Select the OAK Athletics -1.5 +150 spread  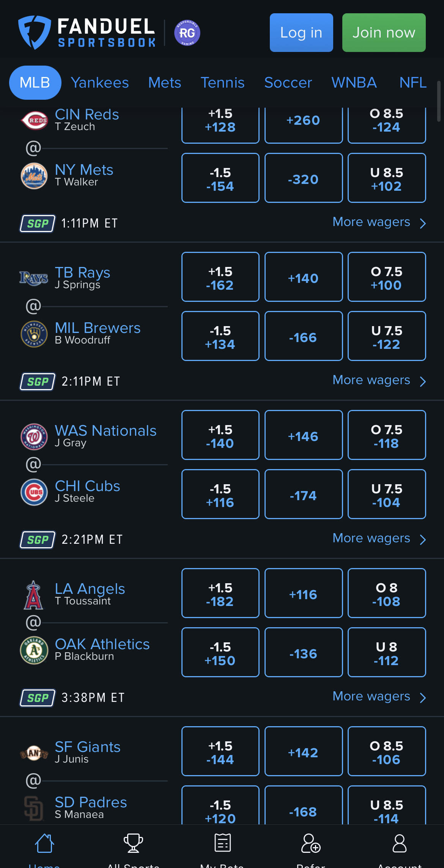(220, 652)
